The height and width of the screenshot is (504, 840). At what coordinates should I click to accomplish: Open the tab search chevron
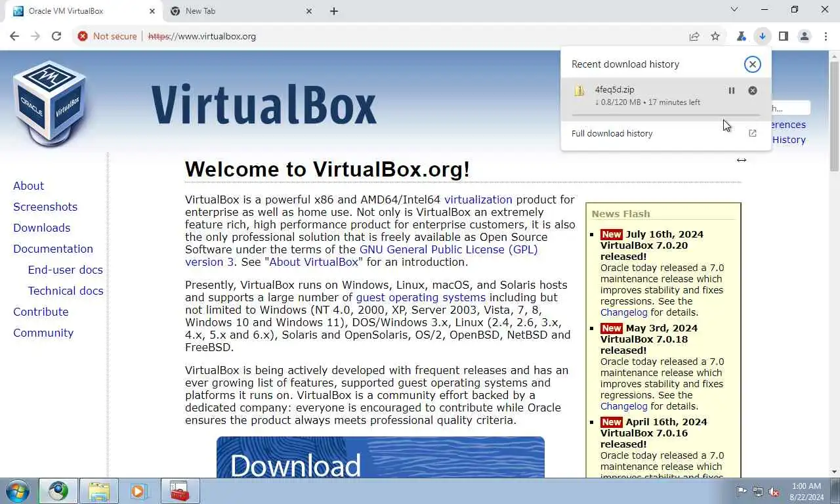click(x=734, y=9)
